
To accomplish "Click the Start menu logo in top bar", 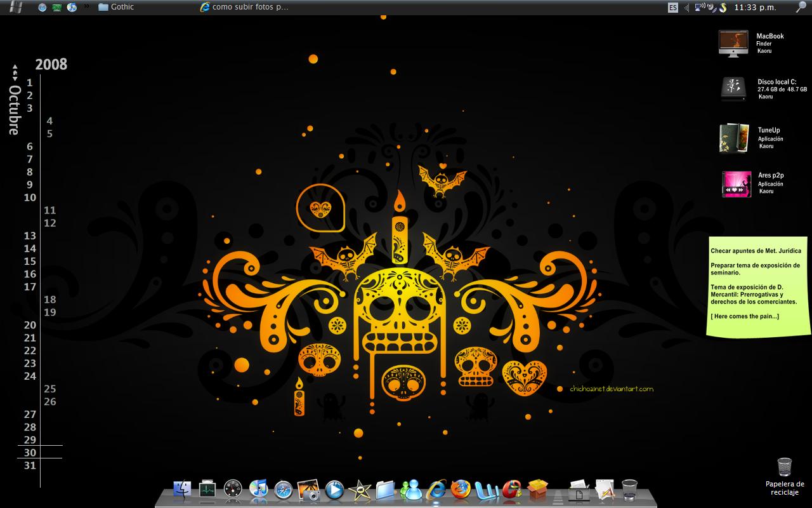I will coord(16,7).
